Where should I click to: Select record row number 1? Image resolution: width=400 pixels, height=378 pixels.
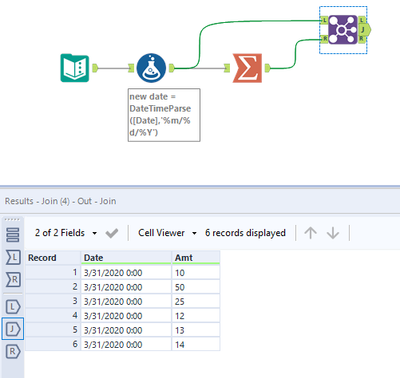pos(53,273)
